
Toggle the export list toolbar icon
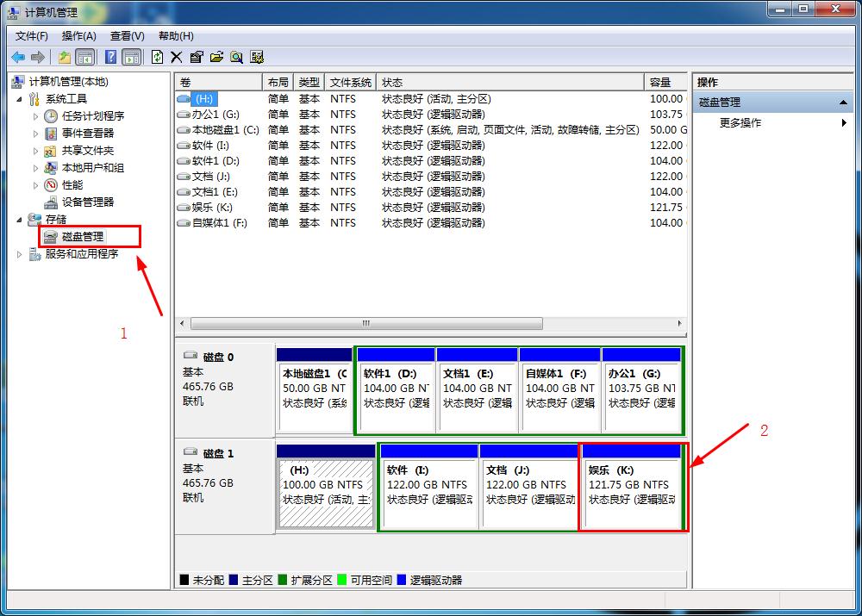(256, 57)
